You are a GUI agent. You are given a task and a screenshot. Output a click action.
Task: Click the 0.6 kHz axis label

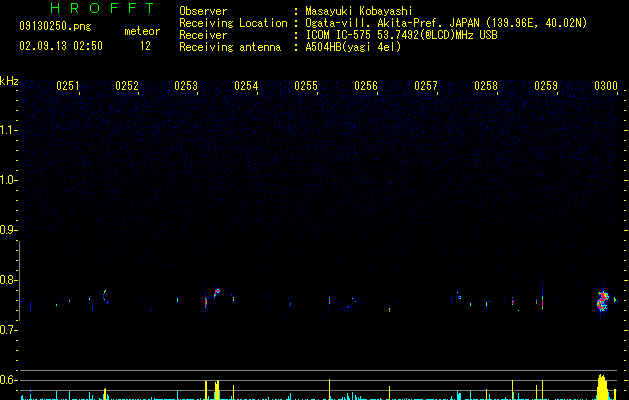tap(8, 380)
